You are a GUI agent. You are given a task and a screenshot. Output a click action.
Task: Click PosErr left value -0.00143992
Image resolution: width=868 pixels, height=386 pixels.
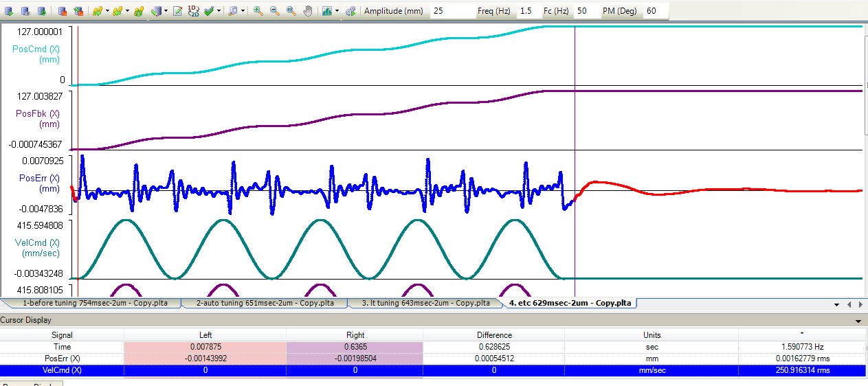click(205, 359)
